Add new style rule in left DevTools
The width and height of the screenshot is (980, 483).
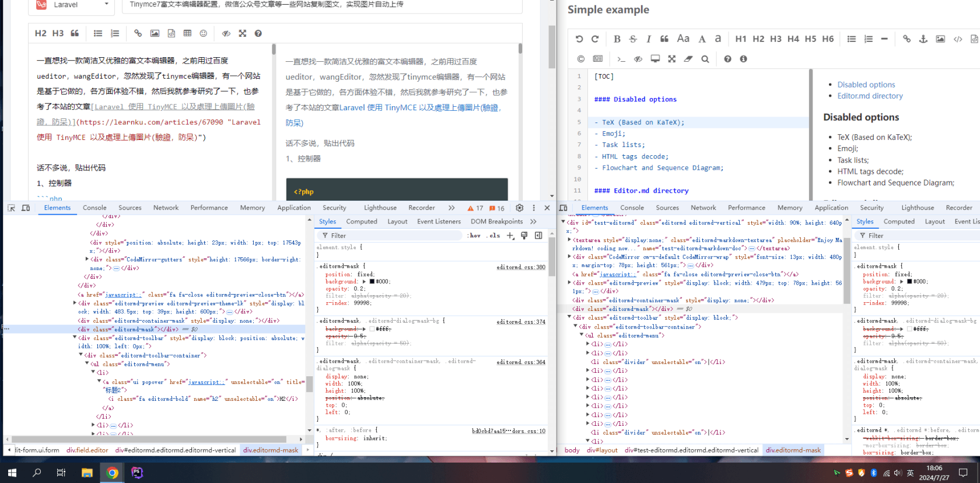click(510, 236)
